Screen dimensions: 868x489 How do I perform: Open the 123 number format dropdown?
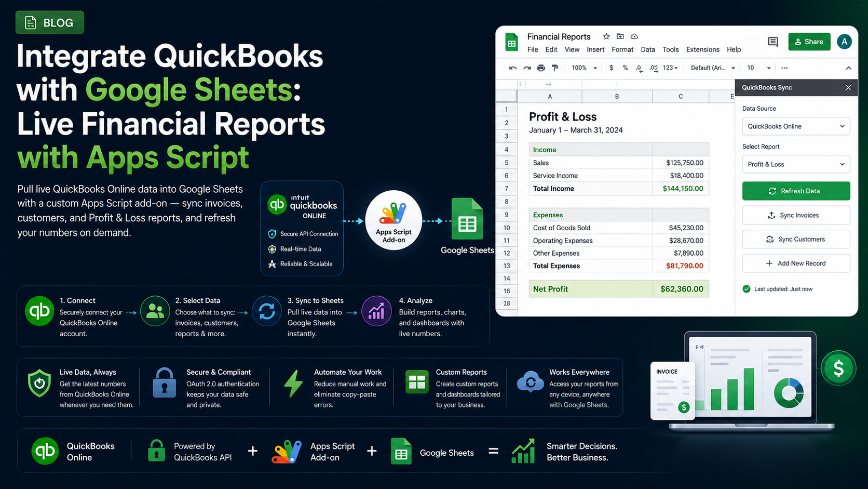tap(670, 68)
